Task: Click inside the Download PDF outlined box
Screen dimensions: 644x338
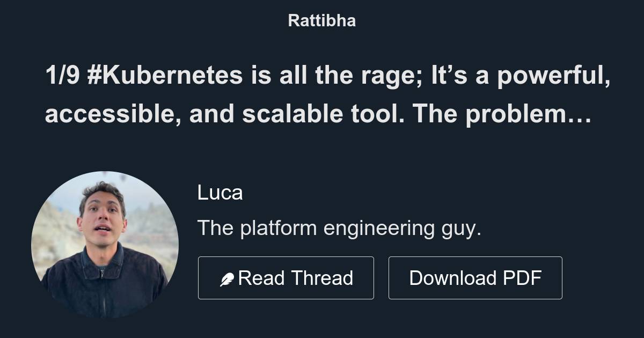Action: 475,277
